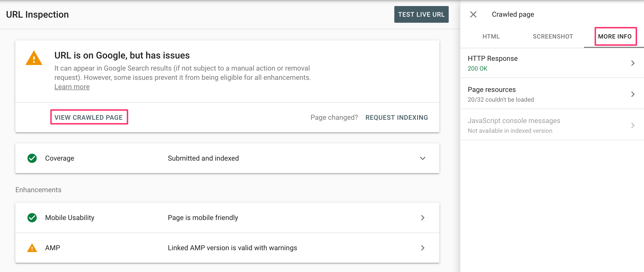This screenshot has height=272, width=644.
Task: Expand the Coverage section chevron
Action: click(x=422, y=158)
